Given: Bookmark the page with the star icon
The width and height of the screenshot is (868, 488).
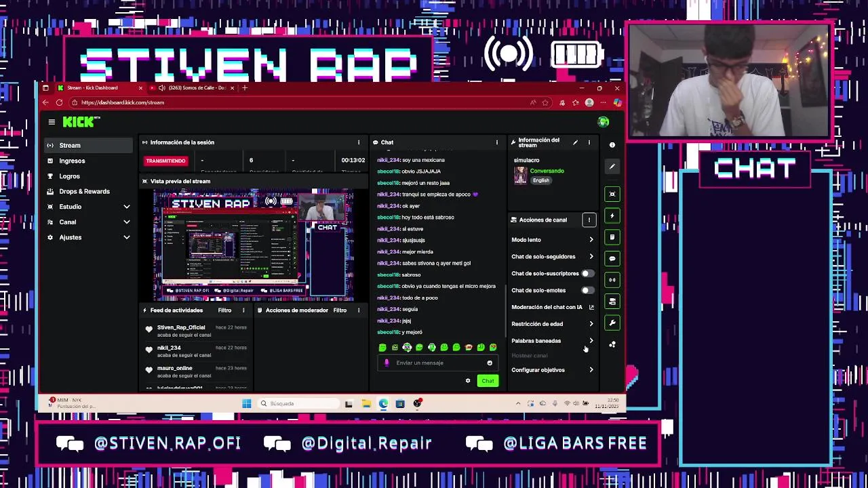Looking at the screenshot, I should pyautogui.click(x=545, y=102).
